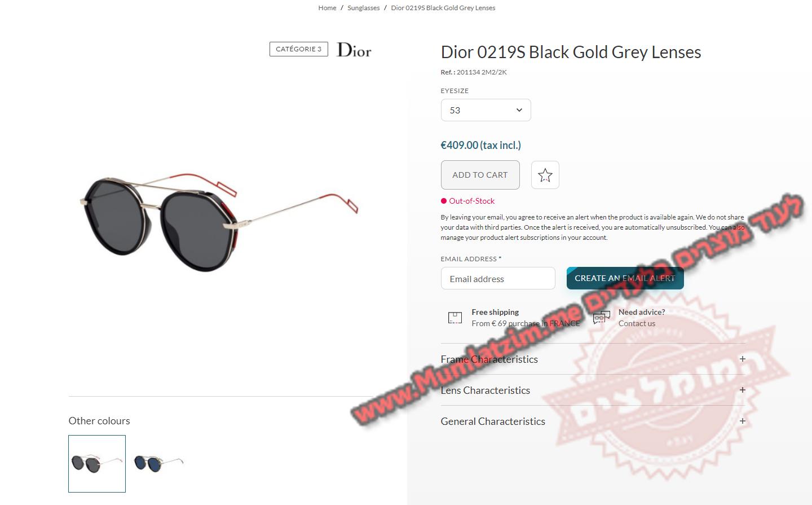
Task: Go to Home breadcrumb
Action: [x=327, y=8]
